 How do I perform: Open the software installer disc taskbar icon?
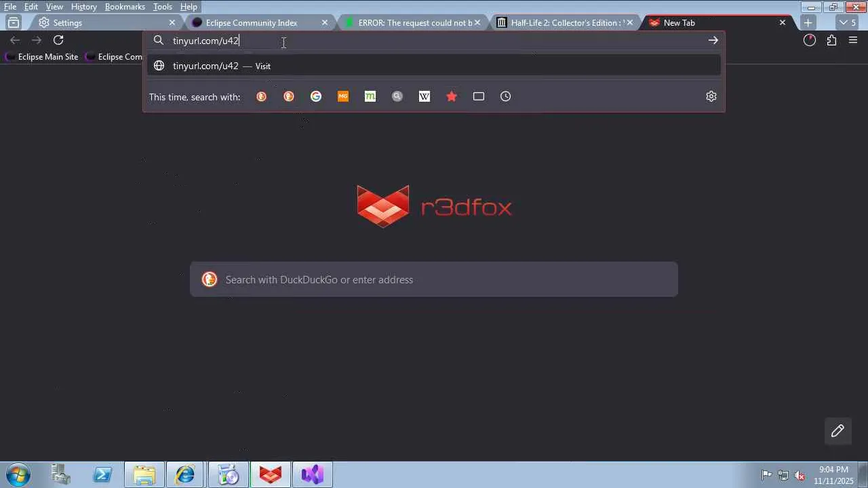pos(228,474)
